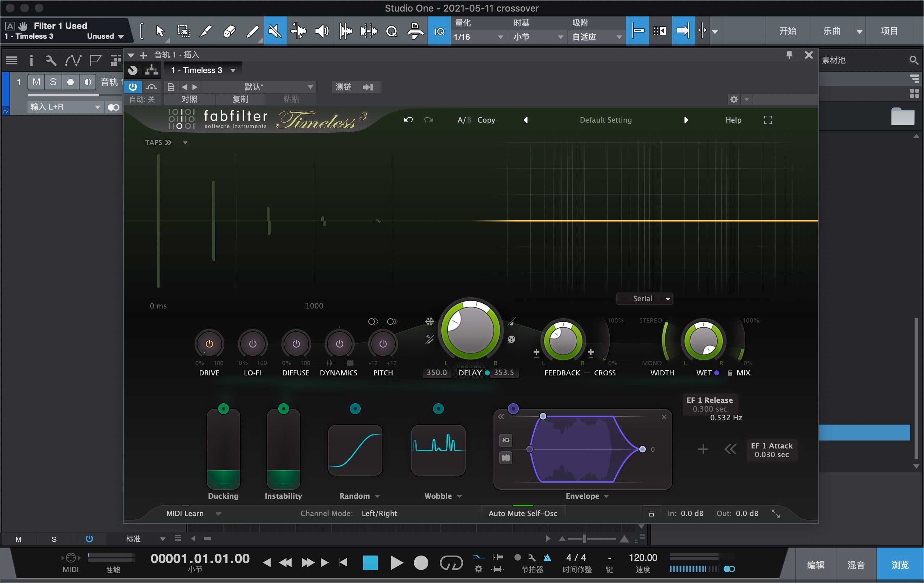Collapse modulation sources double arrow
The height and width of the screenshot is (583, 924).
(x=730, y=449)
